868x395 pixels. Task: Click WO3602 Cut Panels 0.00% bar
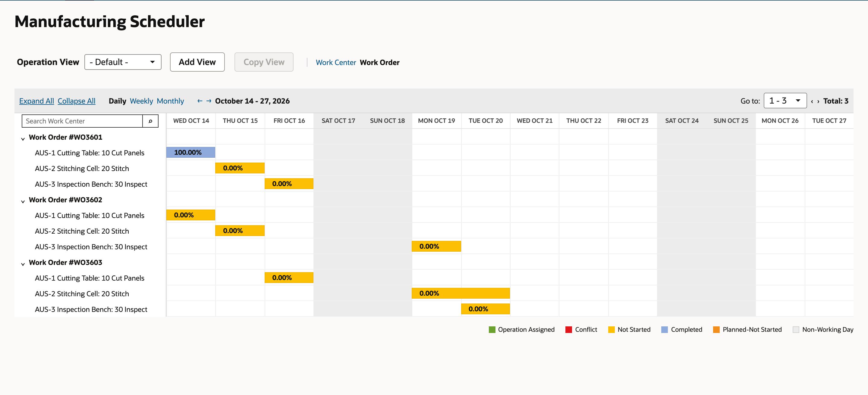[191, 215]
